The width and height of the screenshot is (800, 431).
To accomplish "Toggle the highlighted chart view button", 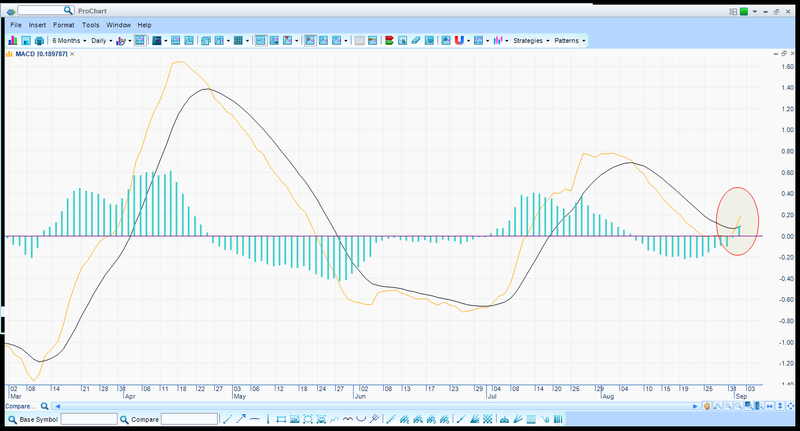I will coord(140,40).
